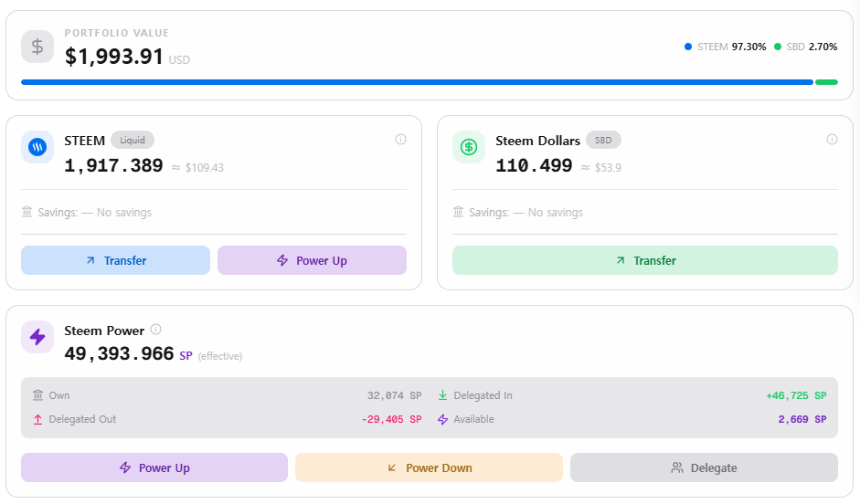
Task: Open the info icon beside Steem Power
Action: [x=155, y=330]
